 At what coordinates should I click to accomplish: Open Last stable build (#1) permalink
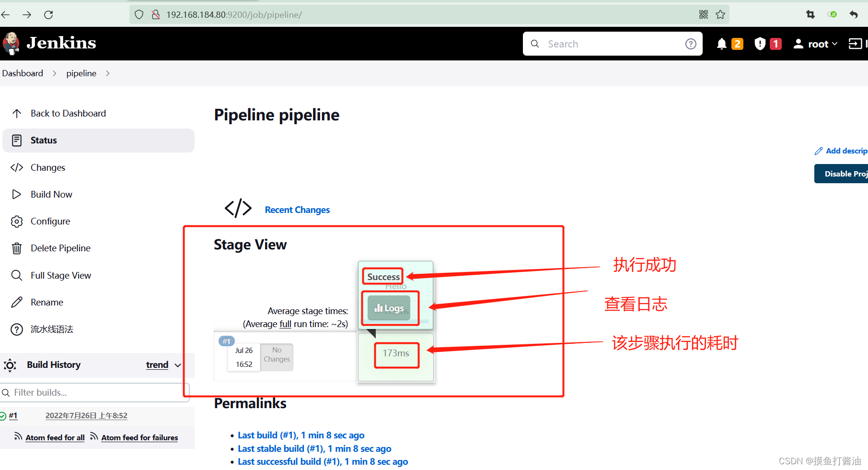314,449
